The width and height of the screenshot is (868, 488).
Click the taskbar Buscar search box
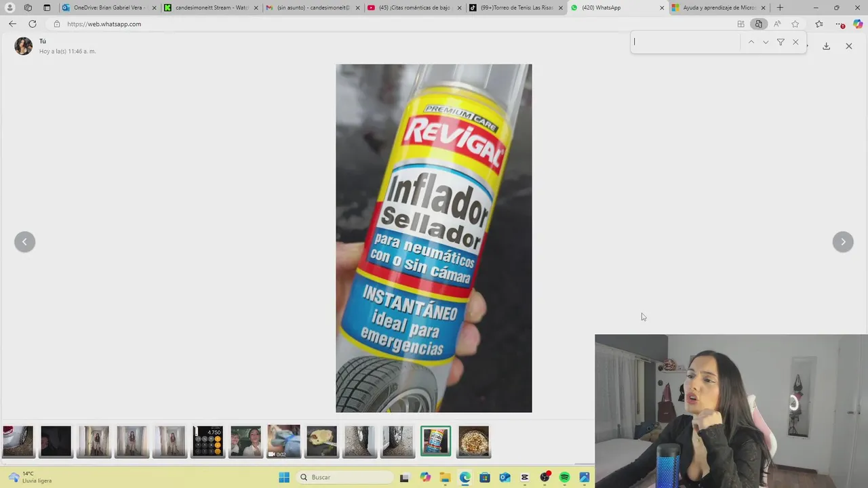(x=345, y=477)
